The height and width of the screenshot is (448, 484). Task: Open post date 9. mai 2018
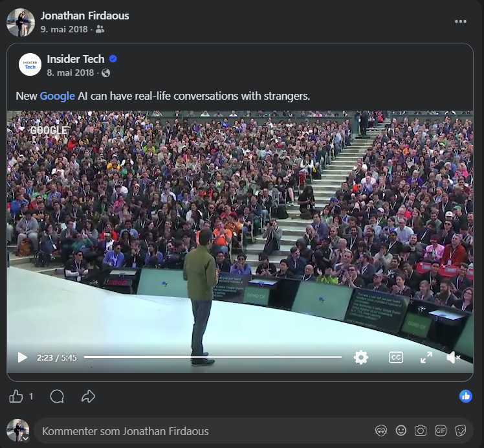[64, 29]
